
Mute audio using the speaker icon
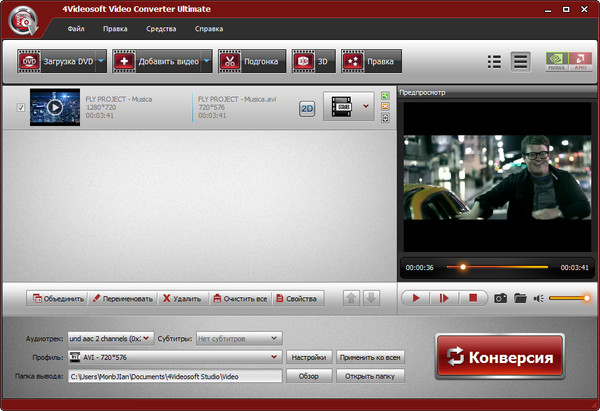pos(538,298)
